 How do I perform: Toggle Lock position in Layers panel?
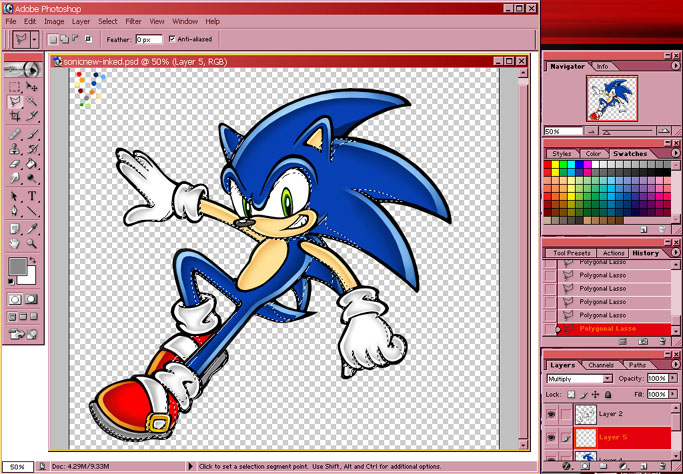(x=595, y=395)
